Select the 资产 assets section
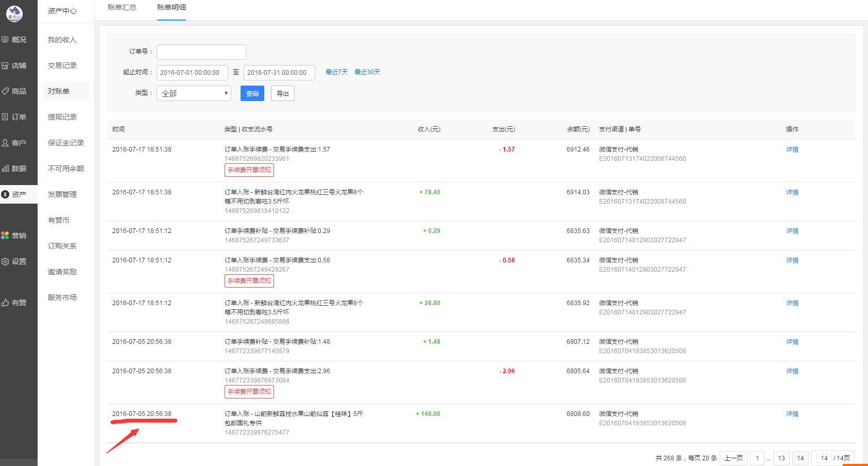868x466 pixels. click(19, 194)
